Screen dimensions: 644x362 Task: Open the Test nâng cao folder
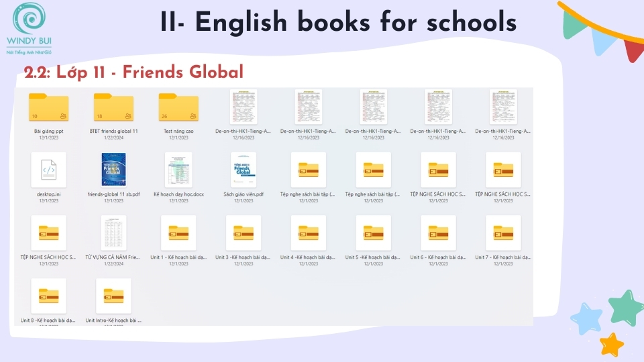click(178, 107)
